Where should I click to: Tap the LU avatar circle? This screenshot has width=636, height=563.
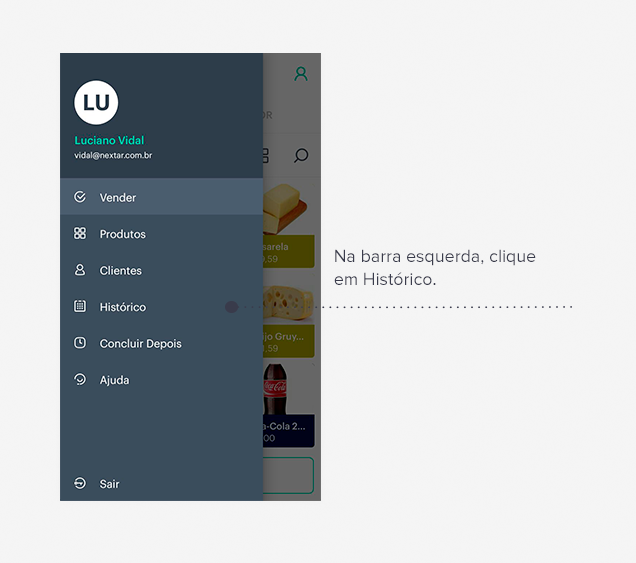[96, 103]
